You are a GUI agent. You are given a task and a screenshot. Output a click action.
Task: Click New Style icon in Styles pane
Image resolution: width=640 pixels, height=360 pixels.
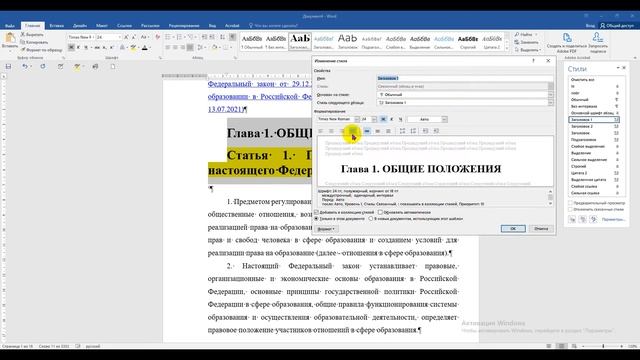pos(572,220)
